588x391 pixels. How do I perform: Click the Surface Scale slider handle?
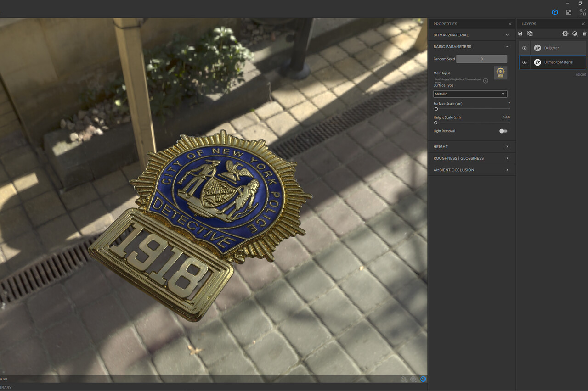[x=436, y=109]
